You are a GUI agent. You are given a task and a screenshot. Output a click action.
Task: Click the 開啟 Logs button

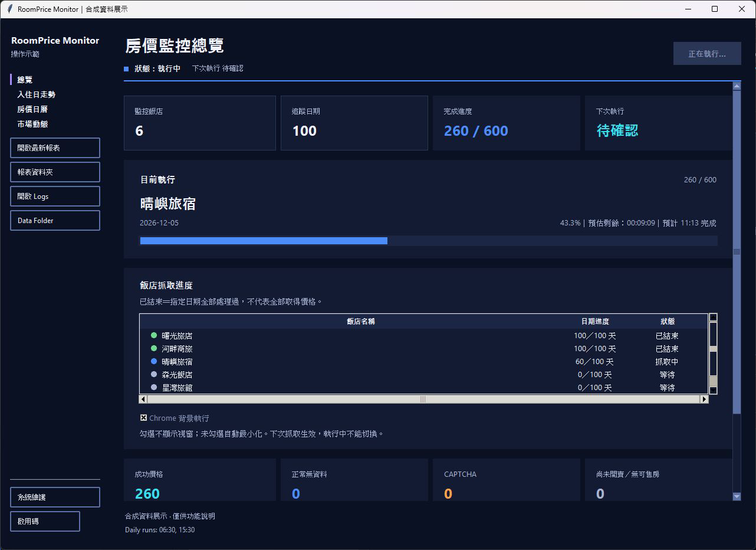click(x=55, y=197)
